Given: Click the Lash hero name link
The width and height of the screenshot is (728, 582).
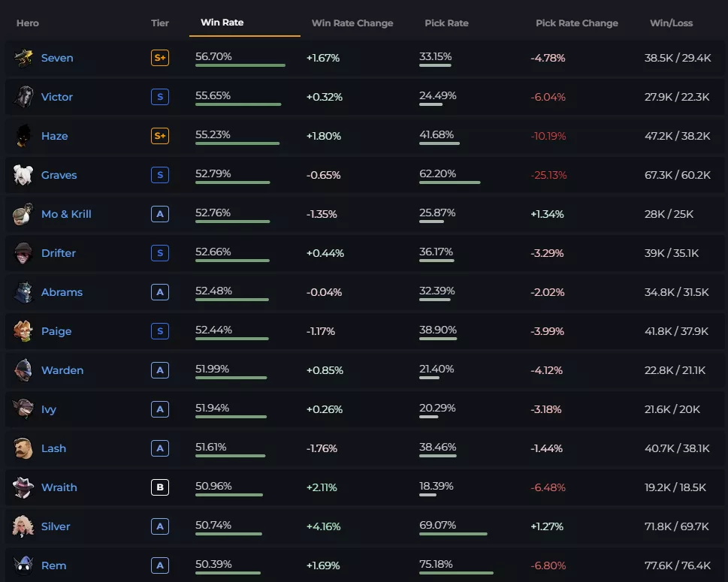Looking at the screenshot, I should pyautogui.click(x=53, y=448).
